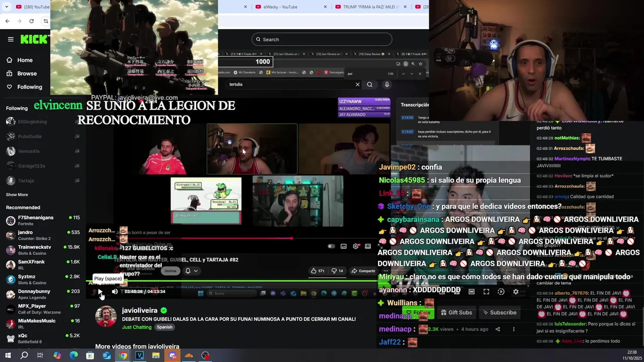
Task: Open the Kick hamburger sidebar menu
Action: 11,39
